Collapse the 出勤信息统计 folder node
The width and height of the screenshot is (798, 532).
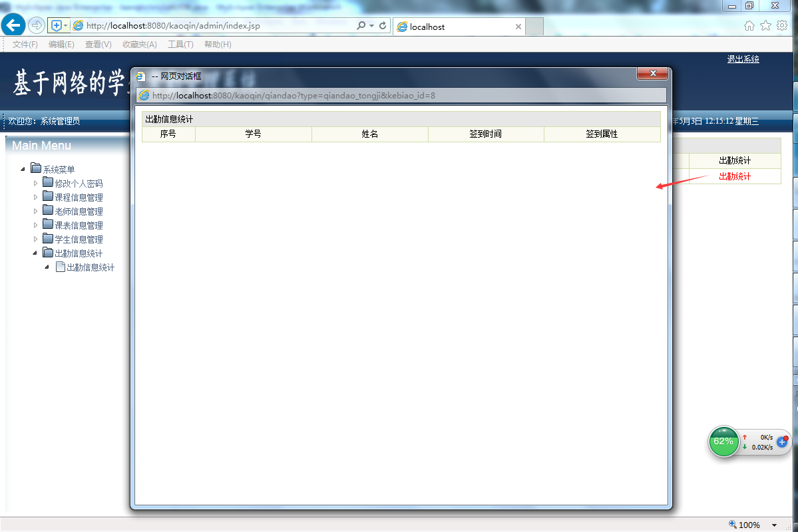(35, 253)
